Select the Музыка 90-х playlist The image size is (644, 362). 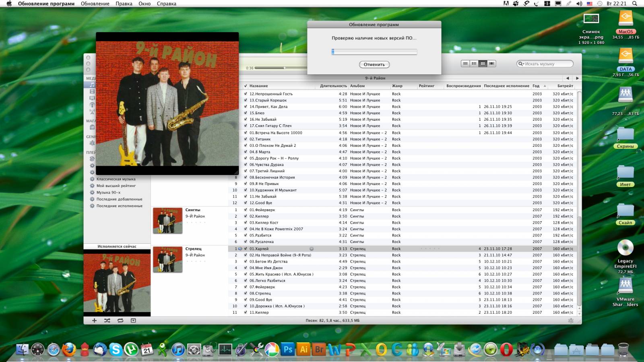point(108,192)
